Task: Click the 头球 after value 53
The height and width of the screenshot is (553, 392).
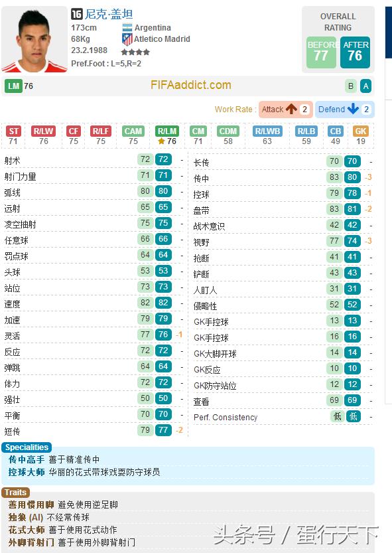Action: (x=163, y=271)
